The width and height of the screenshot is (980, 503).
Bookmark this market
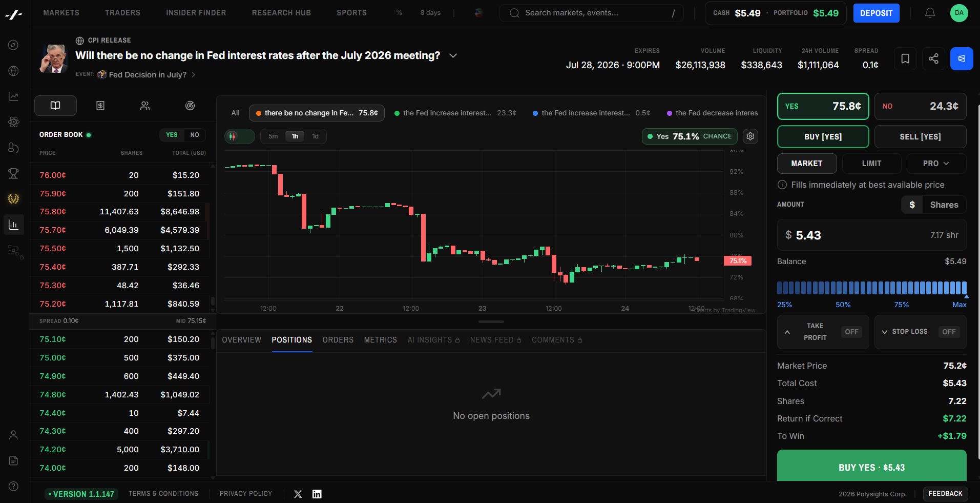pyautogui.click(x=905, y=59)
